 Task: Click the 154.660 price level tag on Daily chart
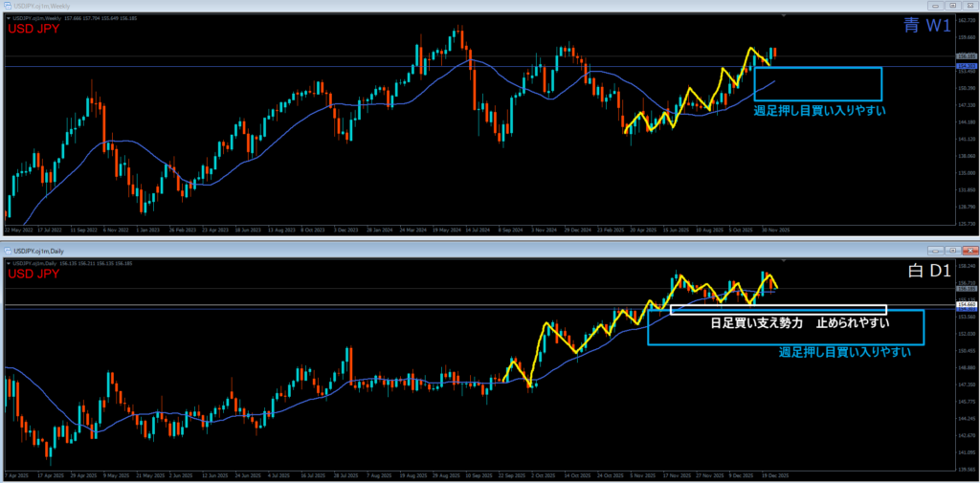pyautogui.click(x=965, y=304)
